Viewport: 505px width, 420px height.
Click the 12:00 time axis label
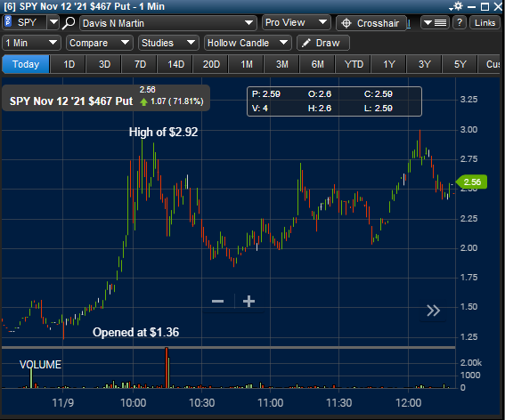[408, 403]
